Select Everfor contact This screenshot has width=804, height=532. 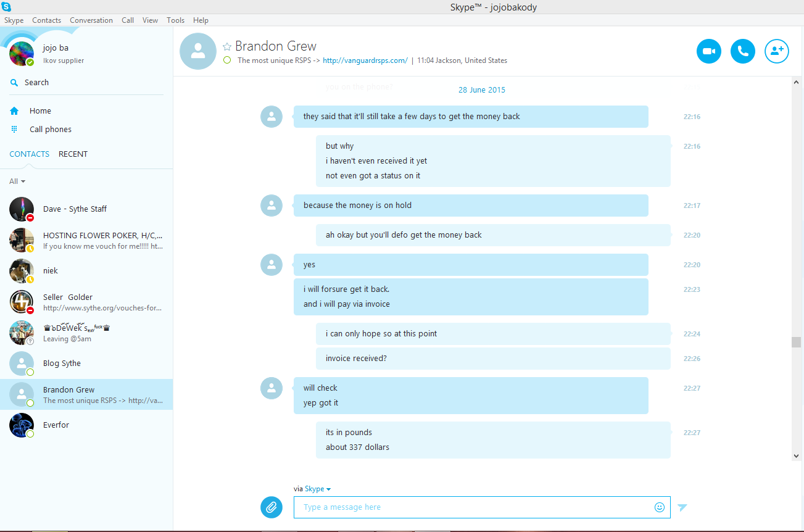pyautogui.click(x=86, y=425)
